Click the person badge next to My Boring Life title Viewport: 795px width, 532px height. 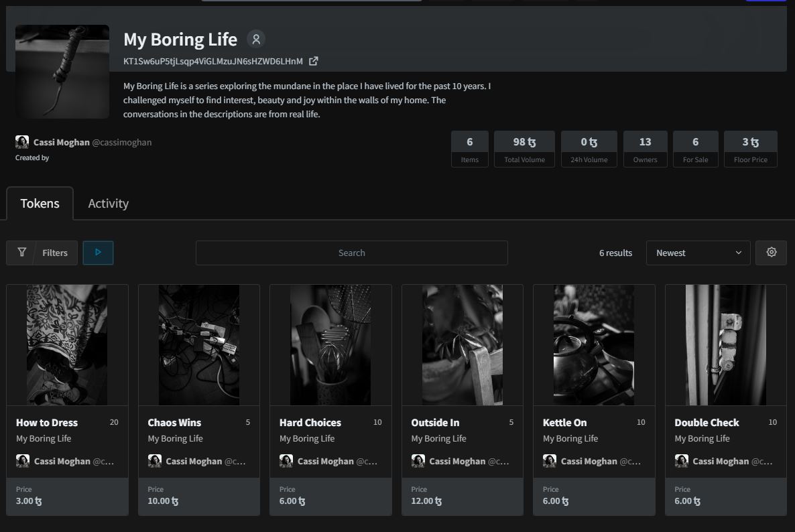(x=255, y=39)
